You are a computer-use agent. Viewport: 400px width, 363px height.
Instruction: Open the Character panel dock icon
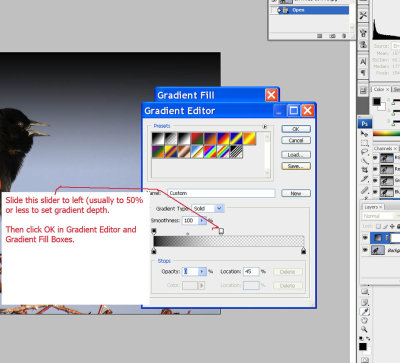coord(363,62)
